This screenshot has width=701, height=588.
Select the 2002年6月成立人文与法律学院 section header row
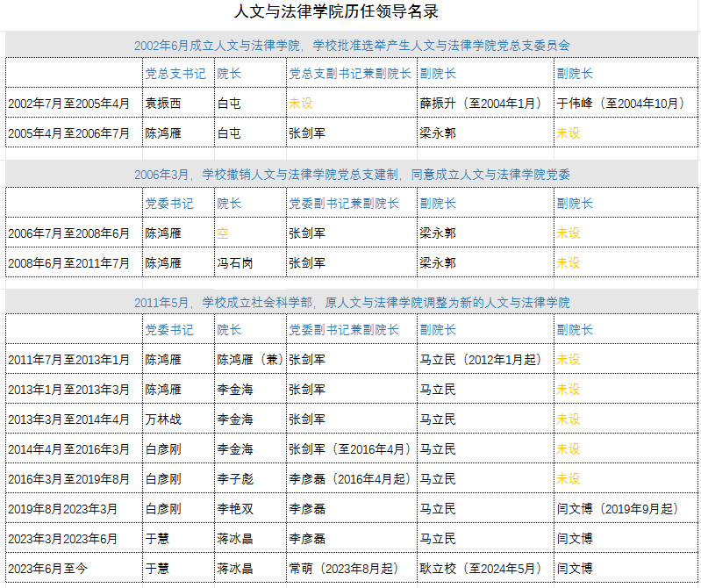[352, 45]
